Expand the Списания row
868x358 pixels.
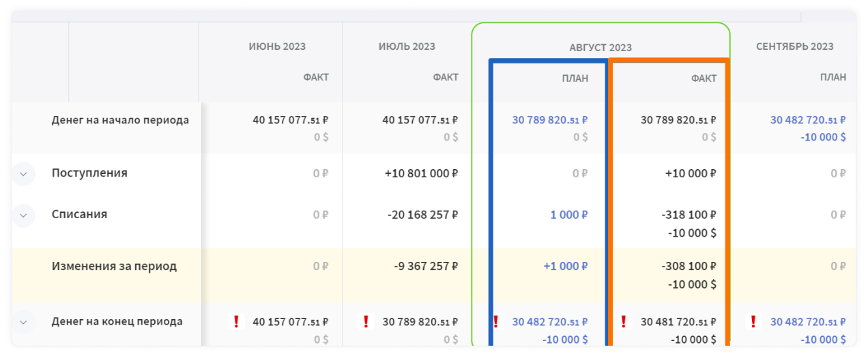point(23,215)
